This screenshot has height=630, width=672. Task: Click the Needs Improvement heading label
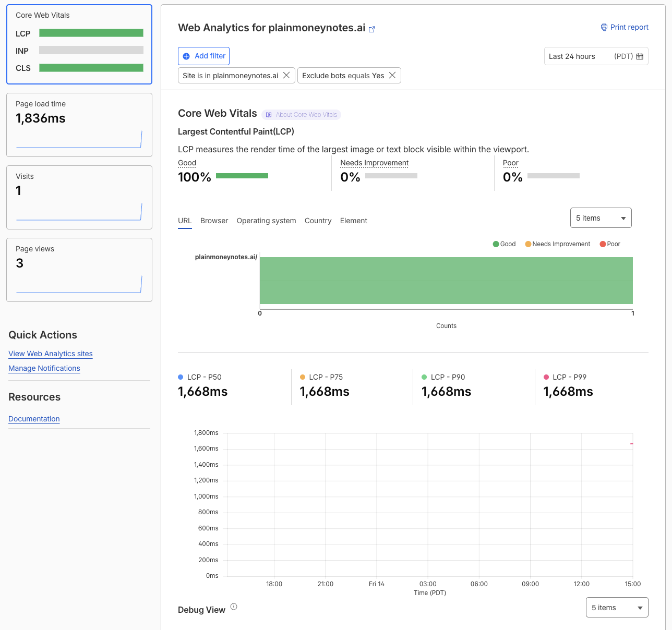coord(375,163)
